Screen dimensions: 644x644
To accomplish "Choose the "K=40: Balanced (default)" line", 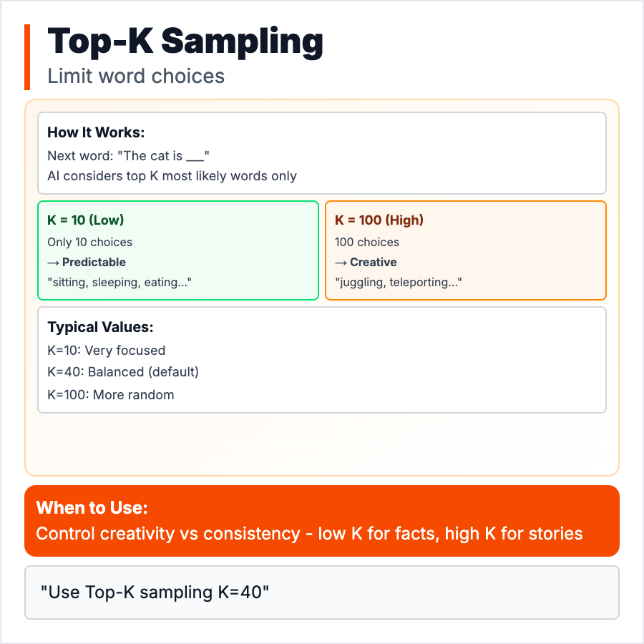I will (x=123, y=372).
